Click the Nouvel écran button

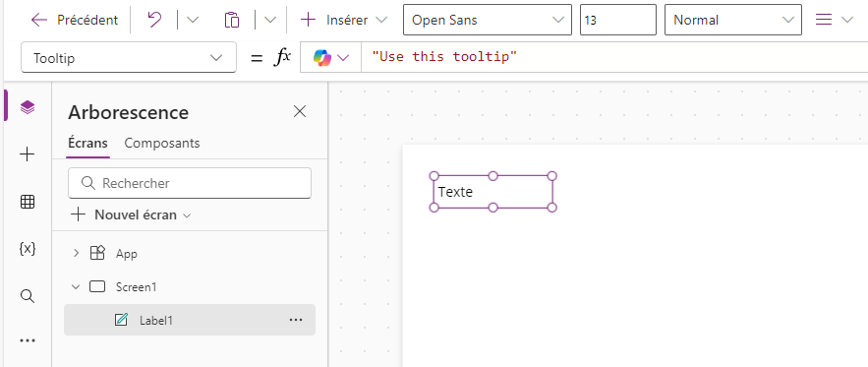coord(131,214)
